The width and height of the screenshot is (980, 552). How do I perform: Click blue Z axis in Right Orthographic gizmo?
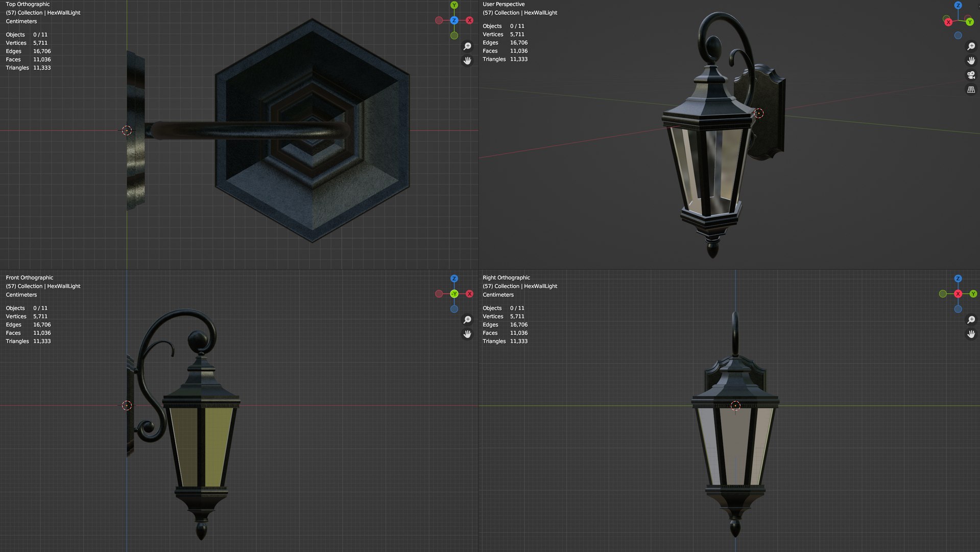pos(958,279)
